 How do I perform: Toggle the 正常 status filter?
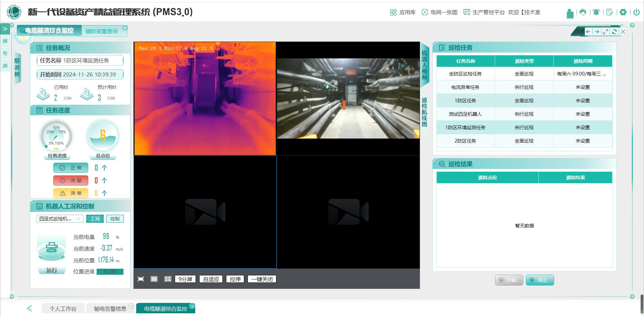71,168
